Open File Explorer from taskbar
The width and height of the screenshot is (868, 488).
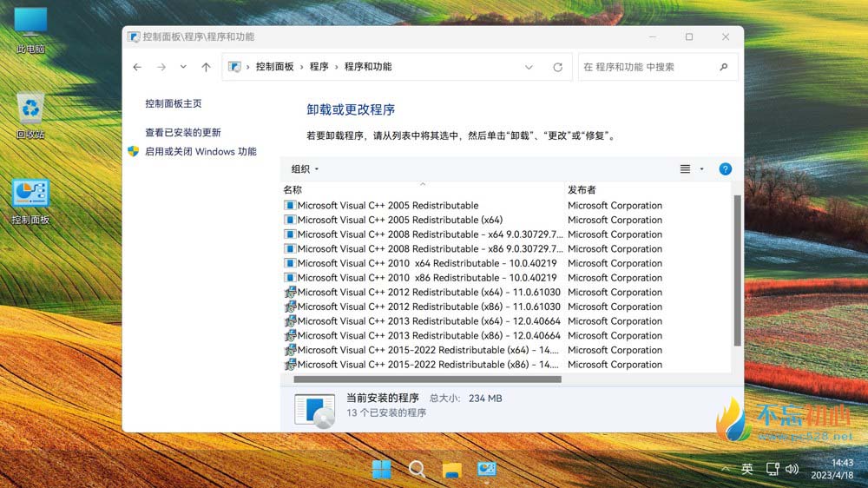451,470
